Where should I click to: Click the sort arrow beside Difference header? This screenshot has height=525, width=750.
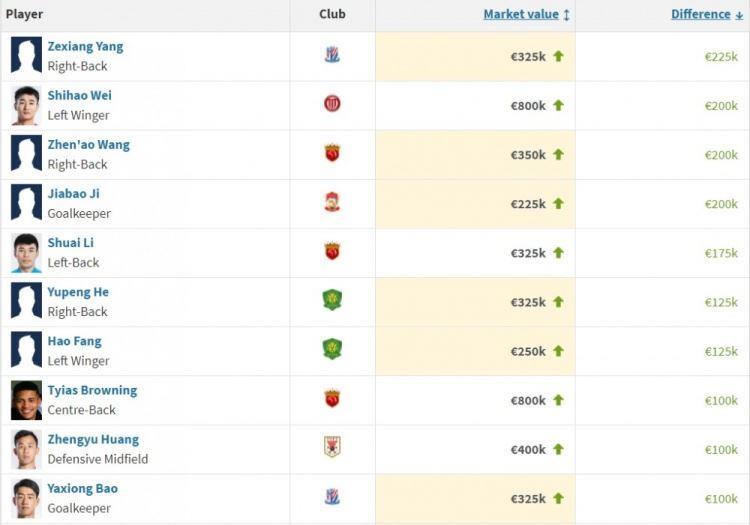tap(739, 15)
